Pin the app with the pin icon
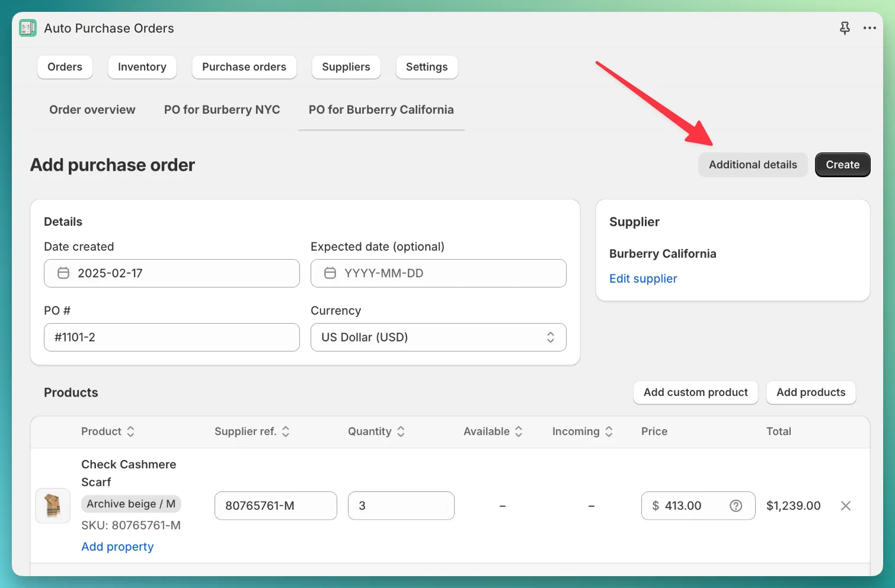895x588 pixels. pos(845,28)
